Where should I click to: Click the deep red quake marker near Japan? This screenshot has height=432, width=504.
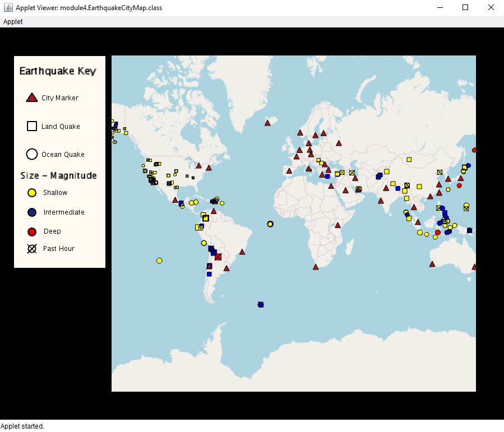459,185
